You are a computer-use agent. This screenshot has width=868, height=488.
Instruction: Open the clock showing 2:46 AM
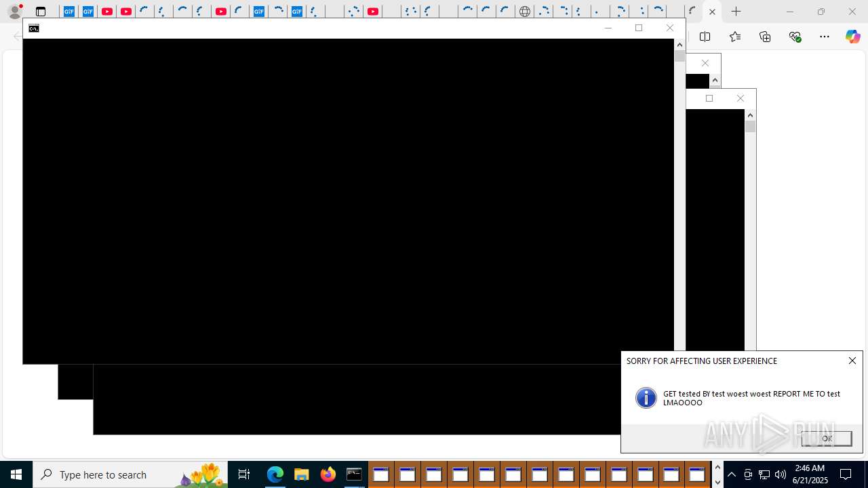tap(810, 474)
